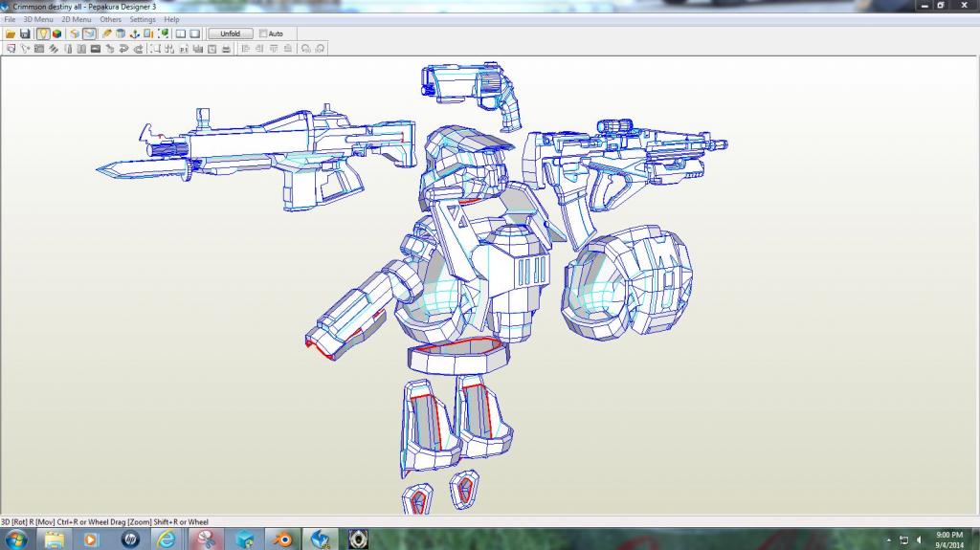
Task: Click the blue cylinder toolbar icon
Action: click(121, 33)
